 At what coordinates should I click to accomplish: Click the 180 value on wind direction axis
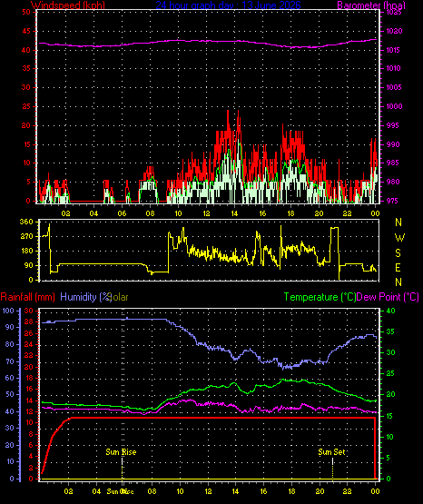(26, 251)
